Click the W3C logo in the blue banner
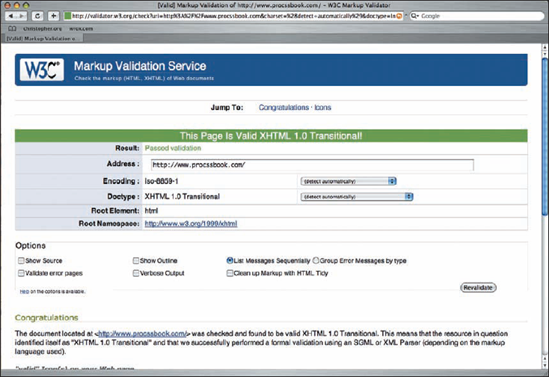 point(42,70)
